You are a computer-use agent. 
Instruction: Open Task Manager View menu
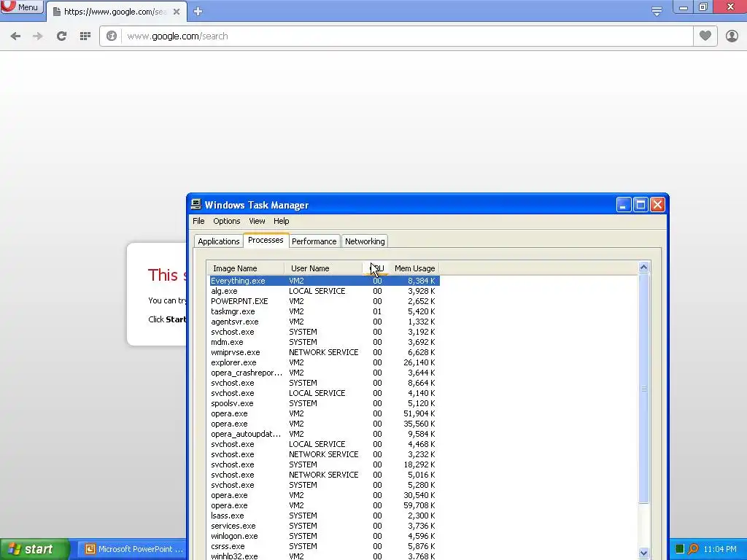click(x=257, y=221)
